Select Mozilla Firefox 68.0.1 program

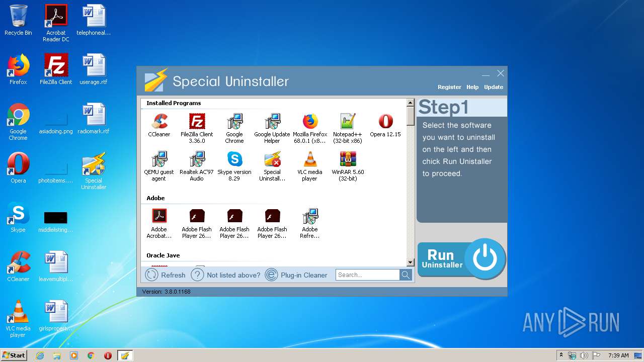tap(310, 128)
